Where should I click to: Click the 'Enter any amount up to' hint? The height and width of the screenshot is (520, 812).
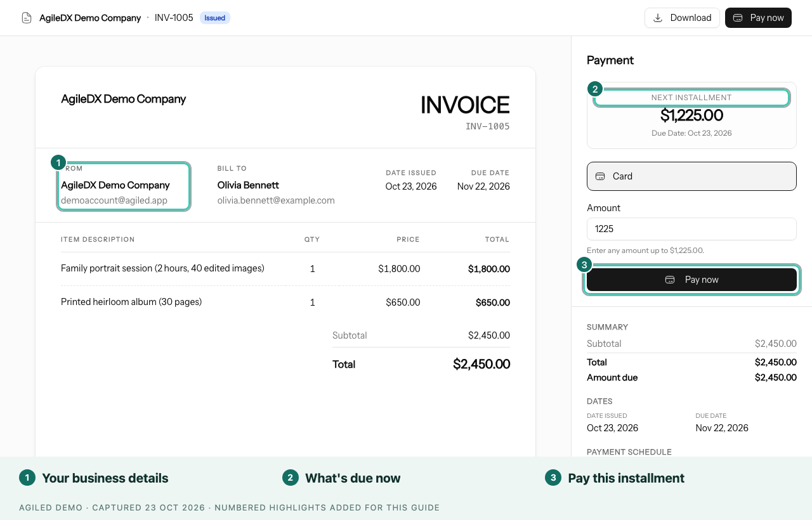tap(645, 250)
